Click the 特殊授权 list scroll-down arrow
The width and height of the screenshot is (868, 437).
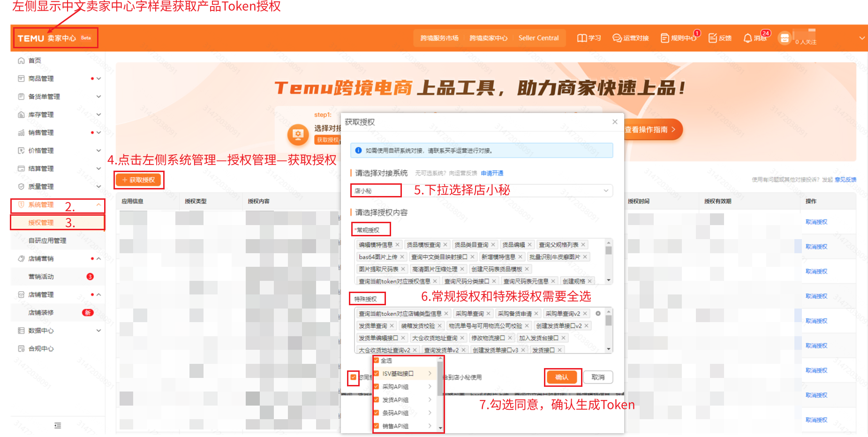(x=609, y=349)
